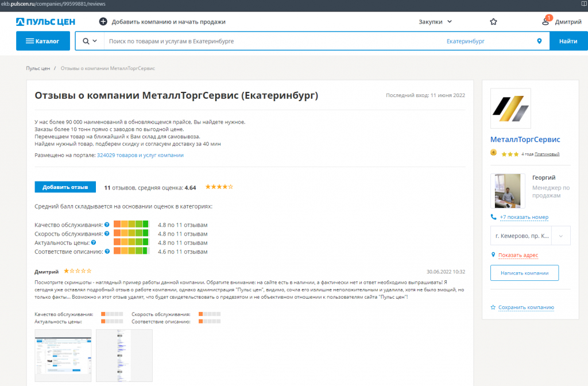Open the first review screenshot thumbnail
The image size is (588, 386).
63,355
